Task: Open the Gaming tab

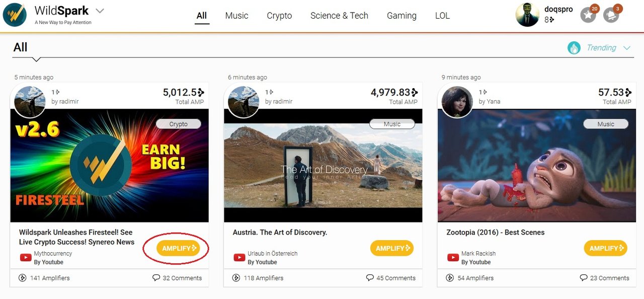Action: coord(401,16)
